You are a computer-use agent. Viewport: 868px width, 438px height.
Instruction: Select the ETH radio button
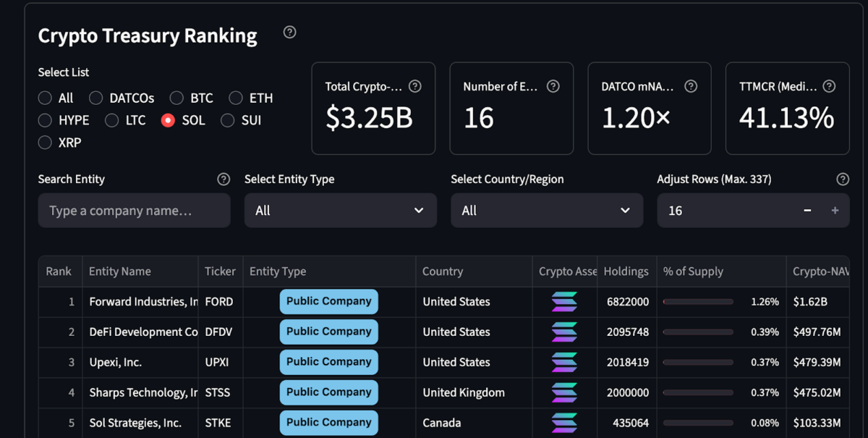point(236,98)
